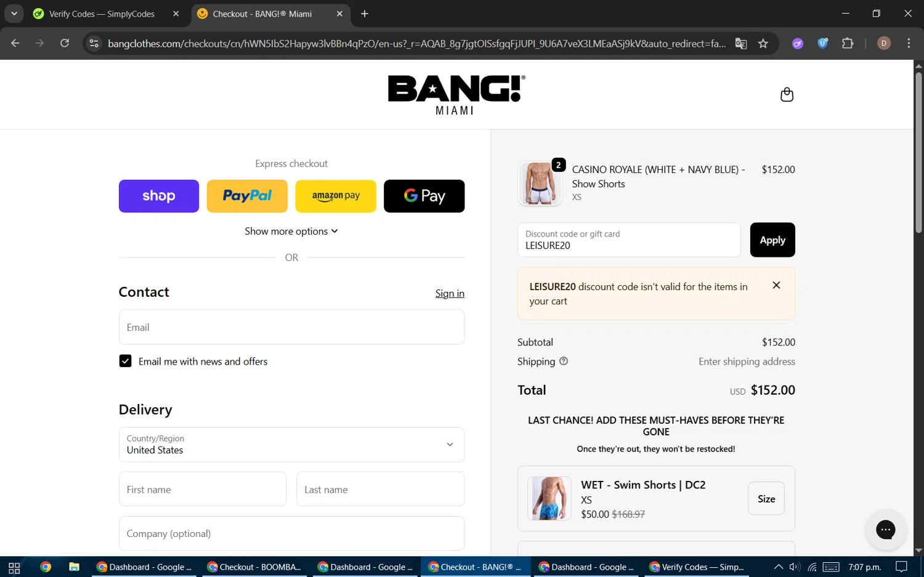Open network Wi-Fi tray icon
This screenshot has height=577, width=924.
click(x=812, y=567)
